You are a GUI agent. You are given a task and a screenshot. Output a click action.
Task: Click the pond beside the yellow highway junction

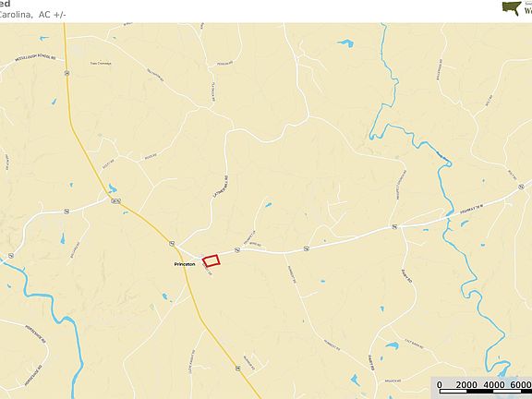coord(113,188)
